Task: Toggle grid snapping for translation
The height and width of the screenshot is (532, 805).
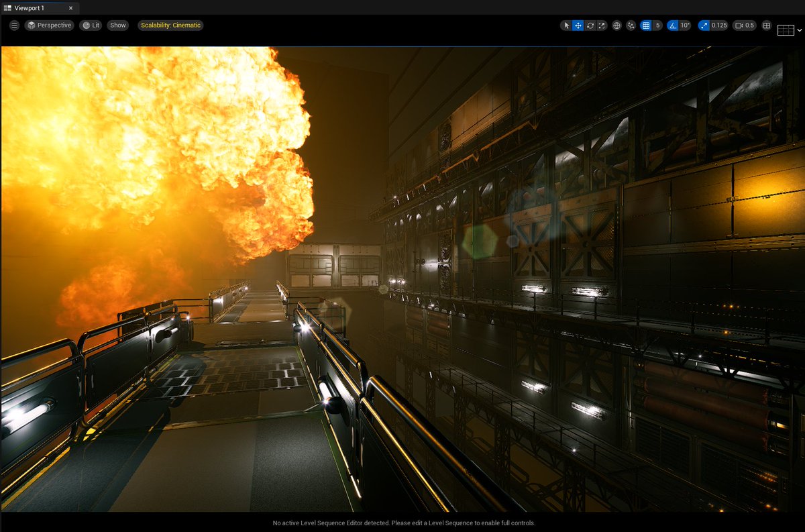Action: coord(646,25)
